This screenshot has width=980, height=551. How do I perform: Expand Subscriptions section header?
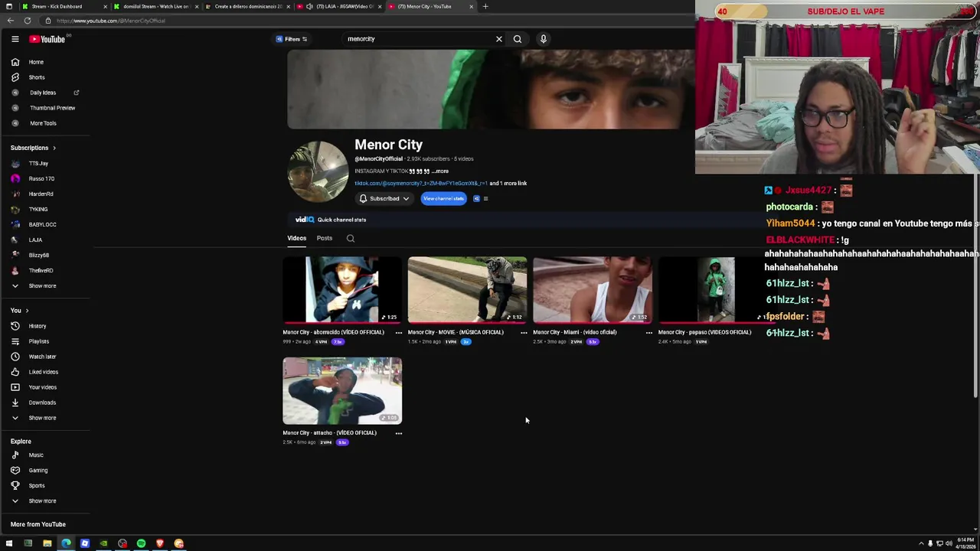point(33,148)
